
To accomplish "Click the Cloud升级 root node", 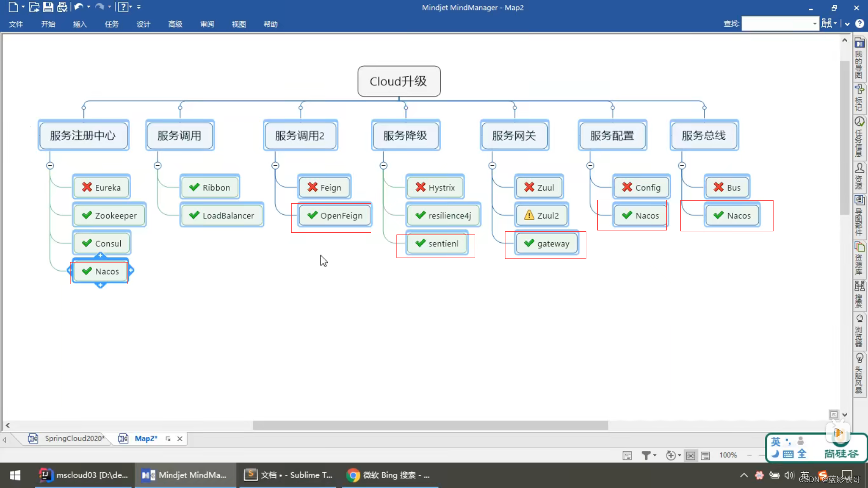I will coord(400,81).
